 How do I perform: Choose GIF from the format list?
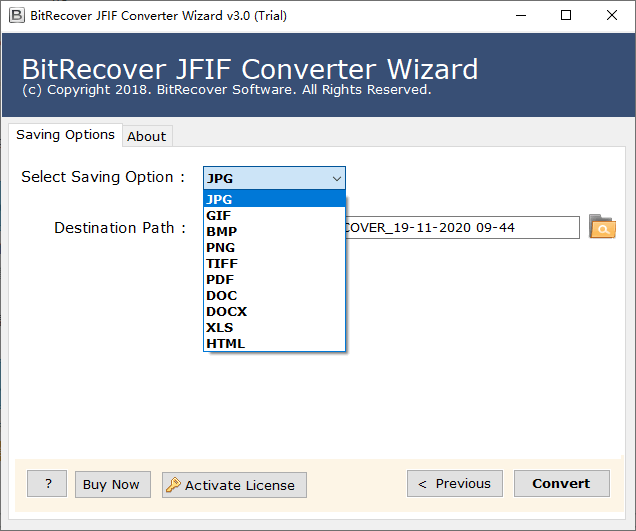click(220, 215)
